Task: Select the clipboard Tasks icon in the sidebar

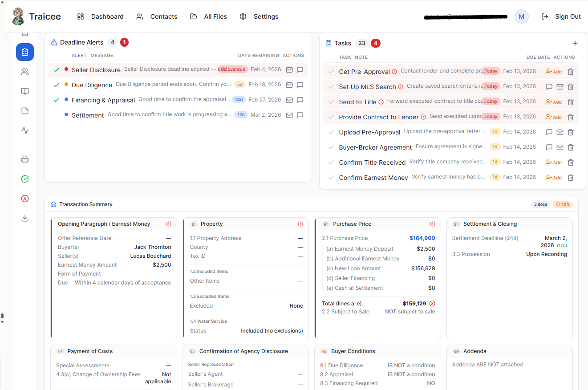Action: tap(25, 52)
